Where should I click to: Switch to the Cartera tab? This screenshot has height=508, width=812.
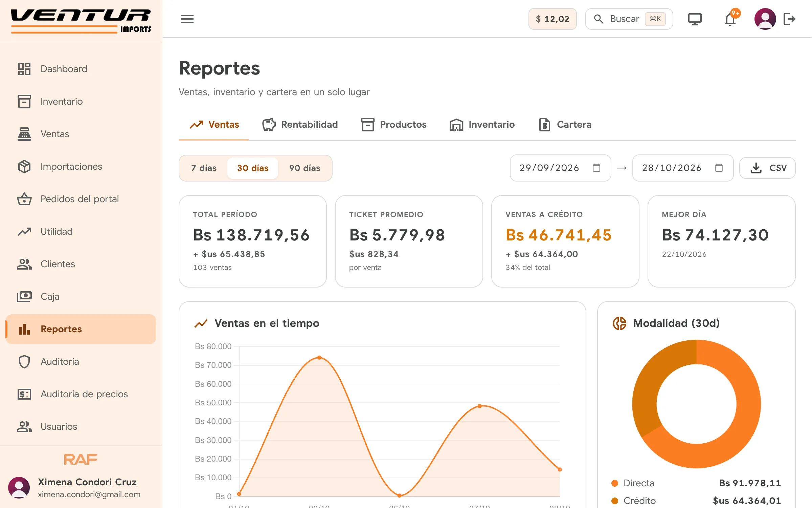pos(565,125)
